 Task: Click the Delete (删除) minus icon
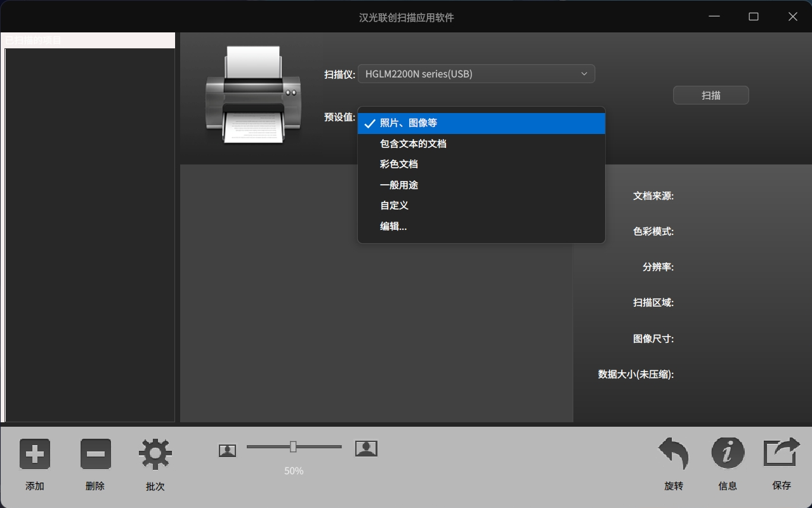point(95,454)
